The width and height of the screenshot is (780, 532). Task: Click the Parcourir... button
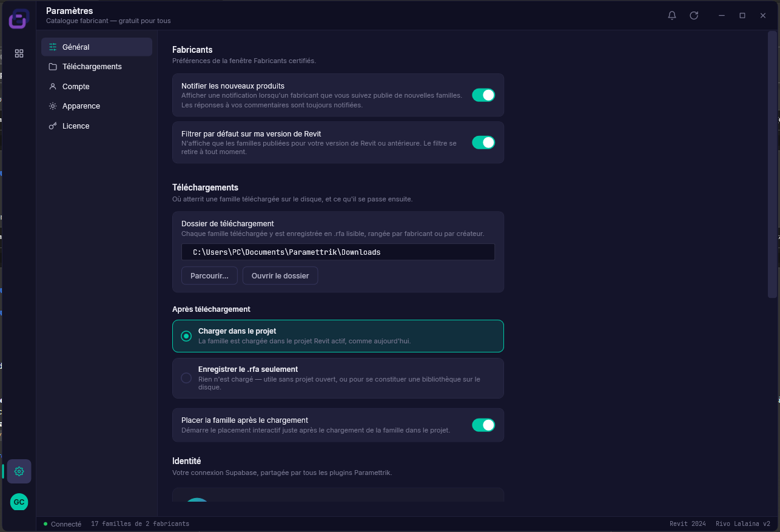click(209, 276)
